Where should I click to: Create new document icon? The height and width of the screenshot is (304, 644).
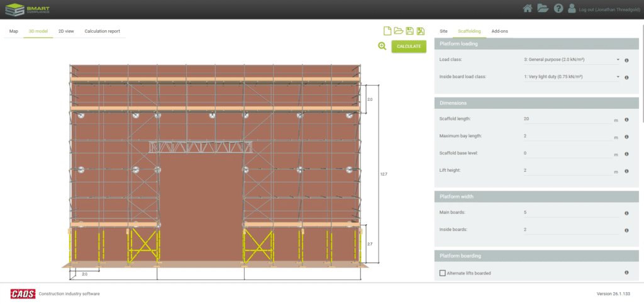coord(387,31)
